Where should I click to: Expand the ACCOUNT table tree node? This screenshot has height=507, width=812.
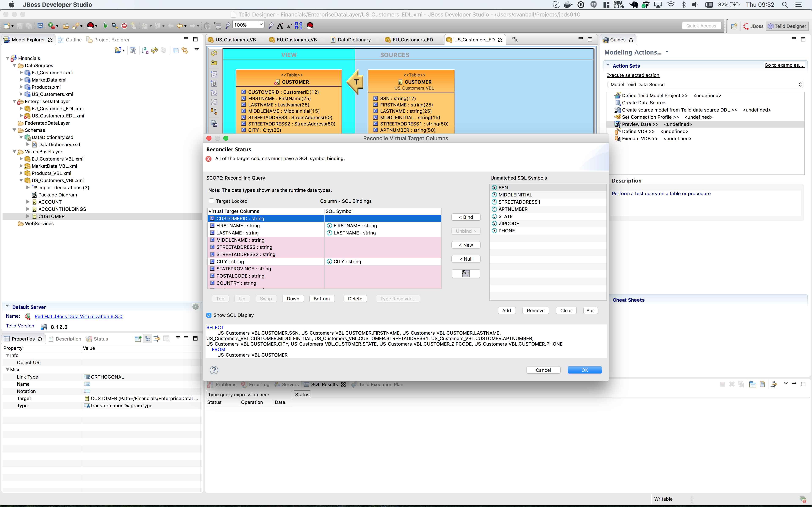28,202
